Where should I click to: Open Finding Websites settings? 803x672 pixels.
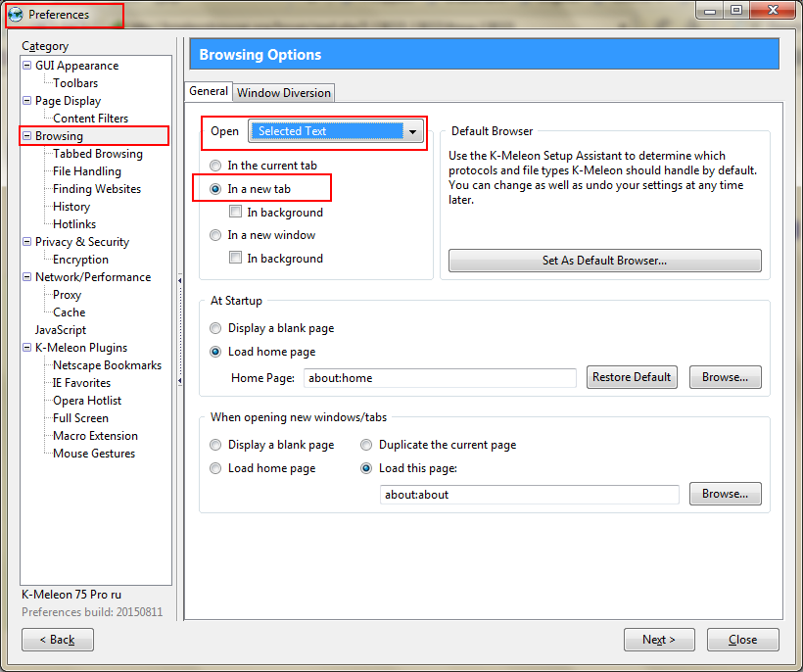[x=97, y=189]
